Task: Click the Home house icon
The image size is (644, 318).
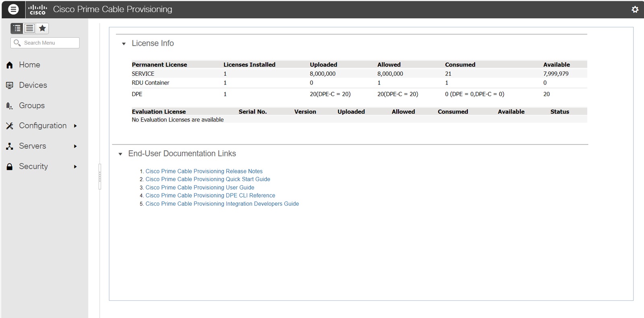Action: 10,65
